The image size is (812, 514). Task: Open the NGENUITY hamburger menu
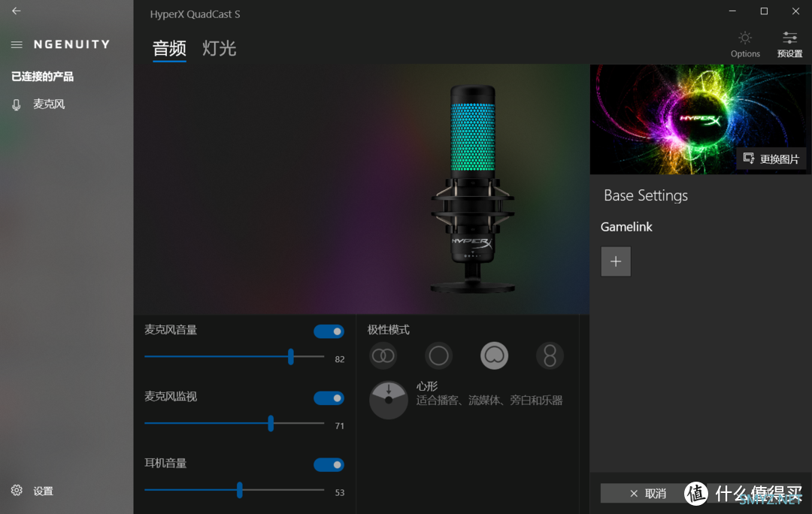(x=17, y=44)
